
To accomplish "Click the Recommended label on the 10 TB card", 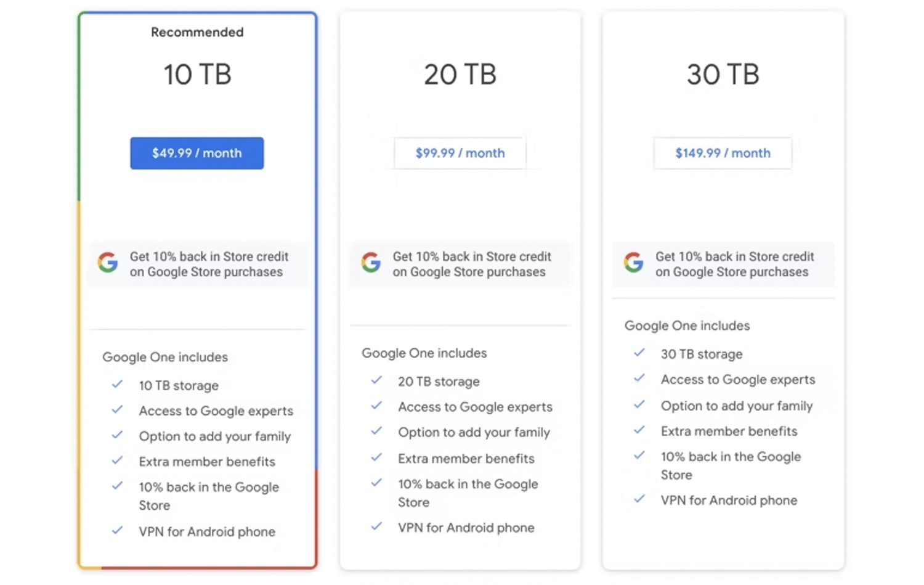I will pos(197,32).
